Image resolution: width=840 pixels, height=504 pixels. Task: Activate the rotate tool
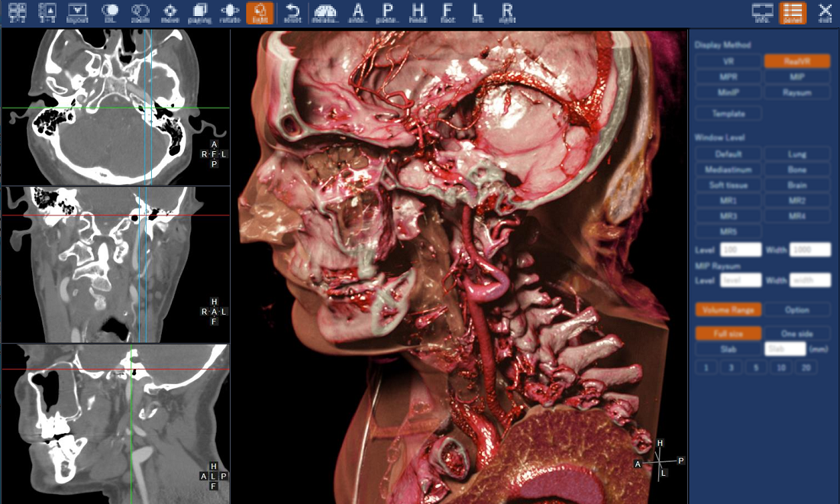coord(229,12)
